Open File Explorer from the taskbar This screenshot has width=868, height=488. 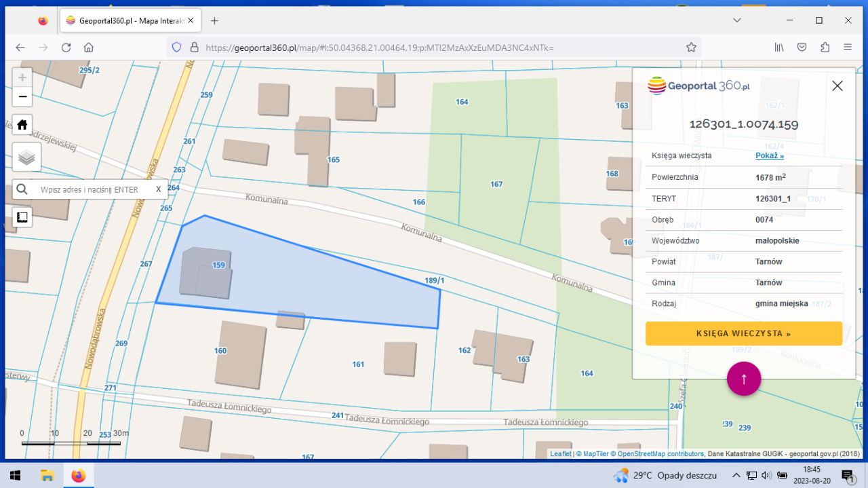click(47, 475)
